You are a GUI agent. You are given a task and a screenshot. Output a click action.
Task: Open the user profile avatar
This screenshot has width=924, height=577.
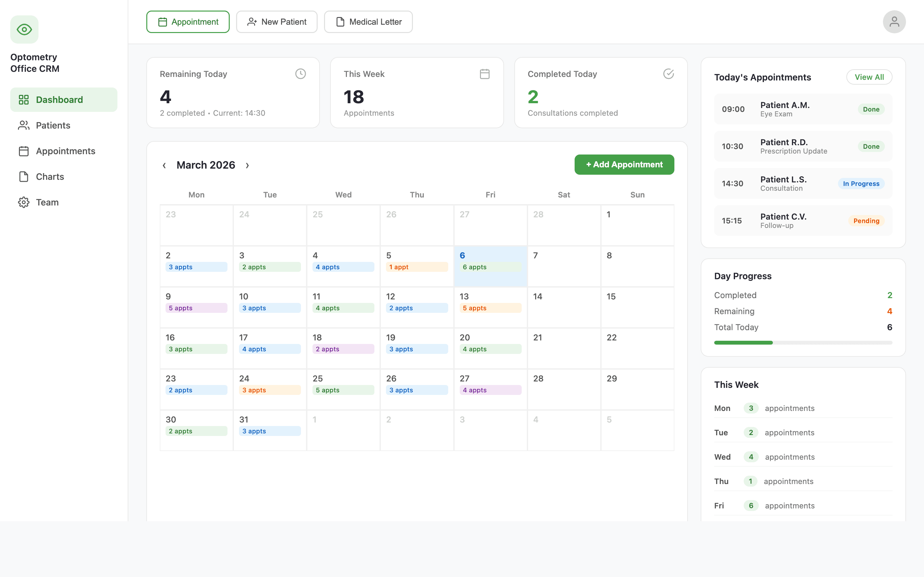coord(894,22)
